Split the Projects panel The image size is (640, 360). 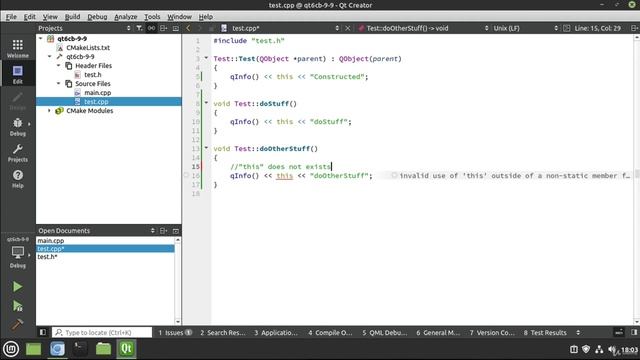(x=164, y=28)
